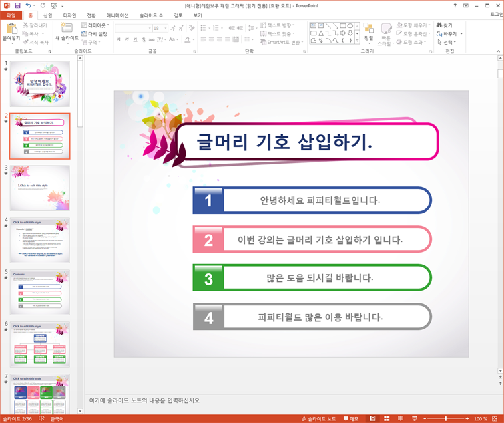Viewport: 504px width, 423px height.
Task: Toggle underline 가 formatting
Action: [135, 39]
